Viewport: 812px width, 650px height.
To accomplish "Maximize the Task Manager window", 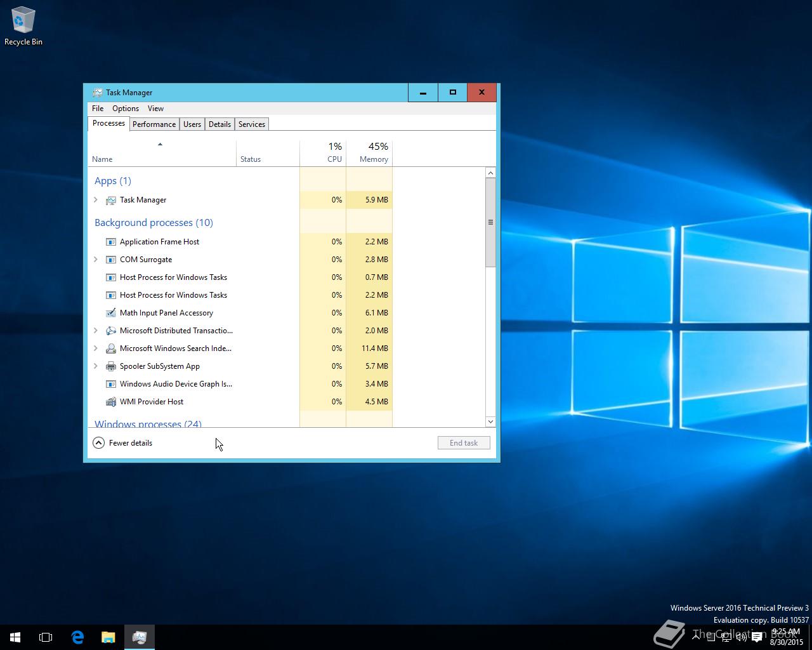I will pyautogui.click(x=453, y=93).
